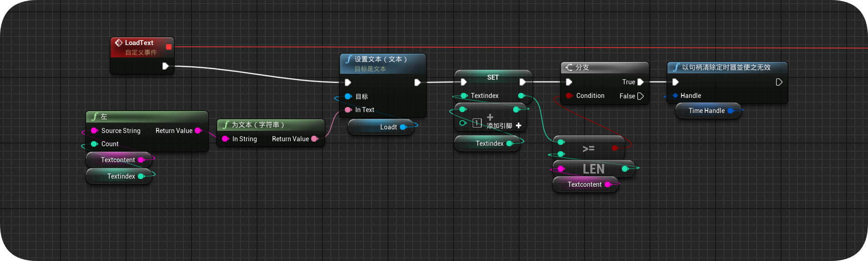
Task: Select the 设置文本（文本）function node title
Action: (381, 59)
